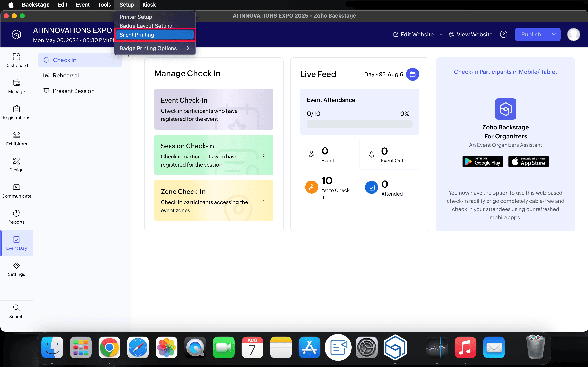Click the Live Feed calendar icon
The width and height of the screenshot is (588, 367).
click(412, 74)
